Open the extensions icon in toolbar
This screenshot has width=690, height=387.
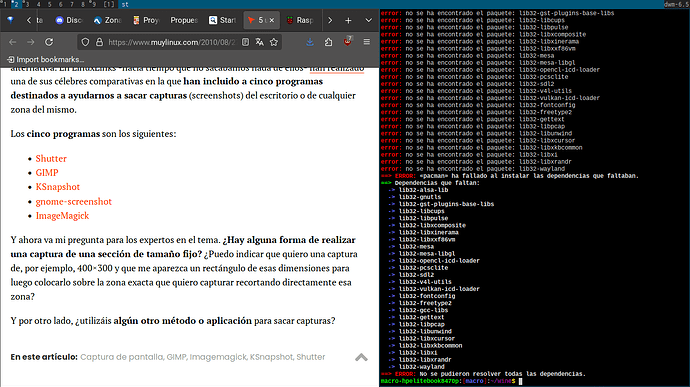point(328,42)
